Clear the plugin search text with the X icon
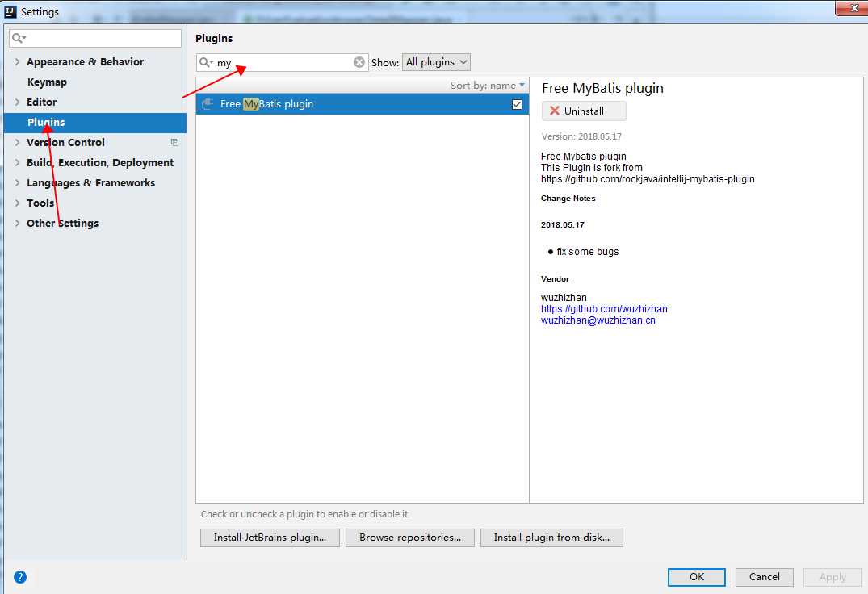This screenshot has width=868, height=594. pyautogui.click(x=359, y=62)
